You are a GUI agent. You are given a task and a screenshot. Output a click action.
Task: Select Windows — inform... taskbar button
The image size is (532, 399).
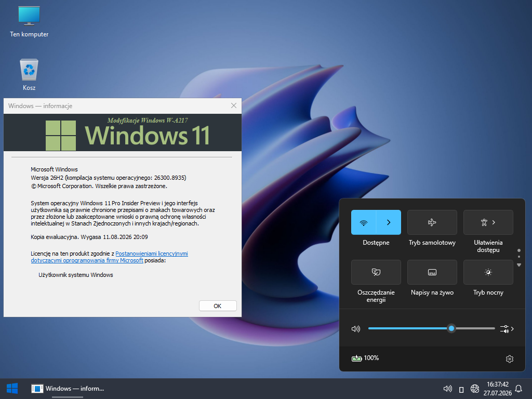tap(68, 389)
